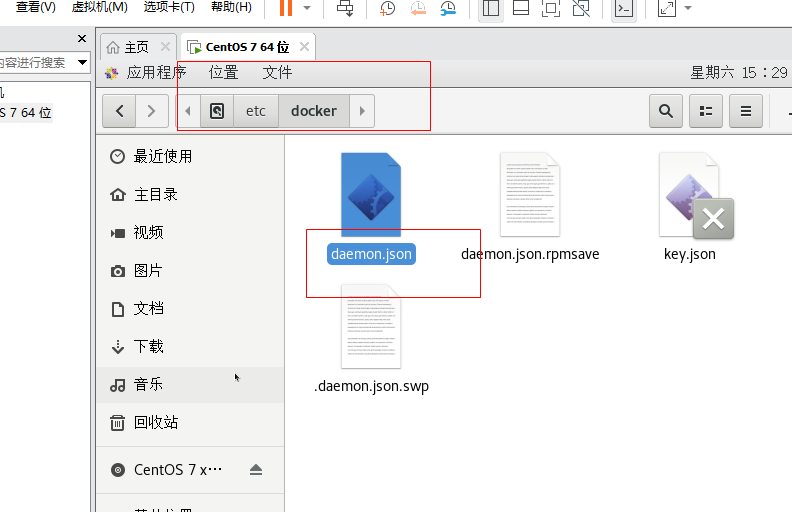The image size is (792, 512).
Task: Open the 音乐 folder in sidebar
Action: click(x=190, y=385)
